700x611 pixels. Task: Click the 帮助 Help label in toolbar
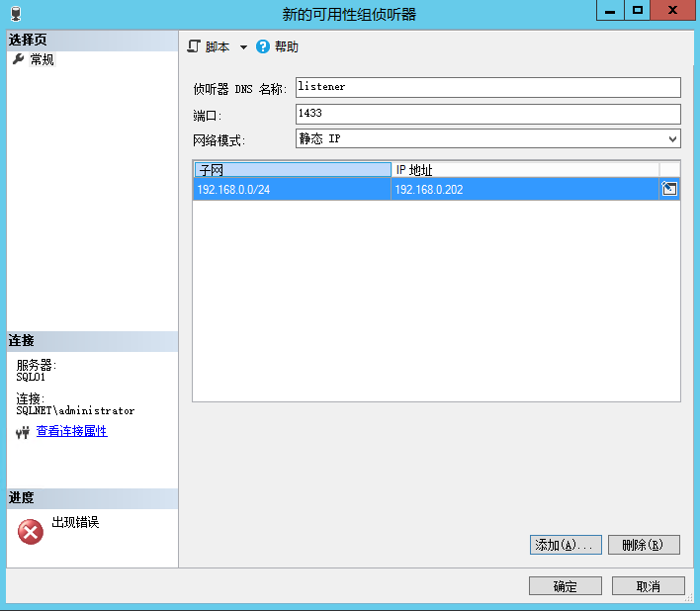tap(286, 46)
